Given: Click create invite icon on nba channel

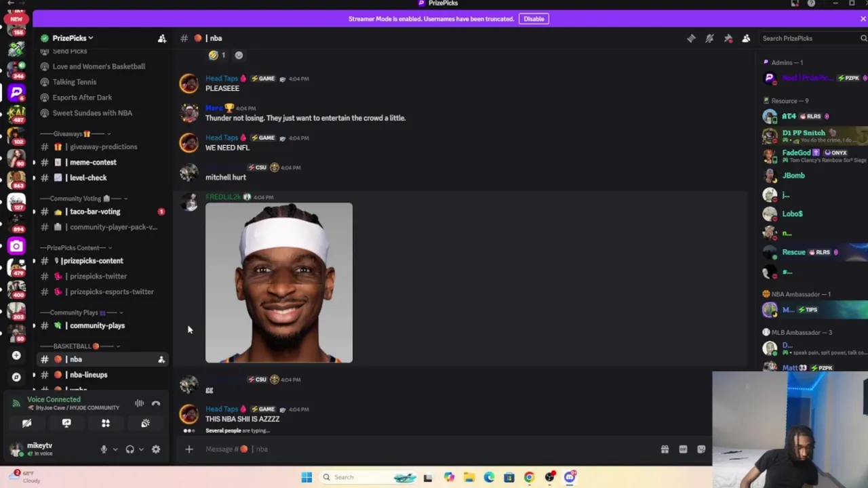Looking at the screenshot, I should point(161,360).
